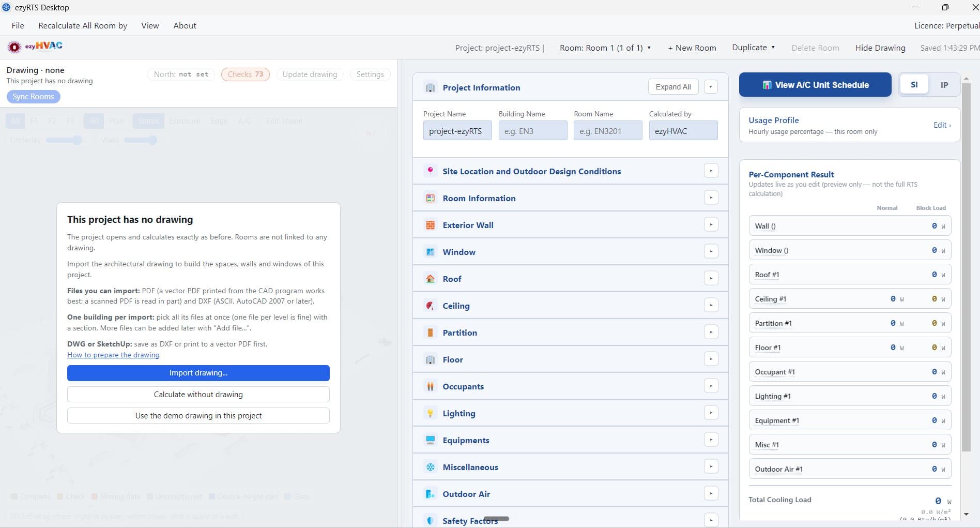Click the Miscellaneous snowflake icon
This screenshot has width=980, height=528.
[430, 467]
